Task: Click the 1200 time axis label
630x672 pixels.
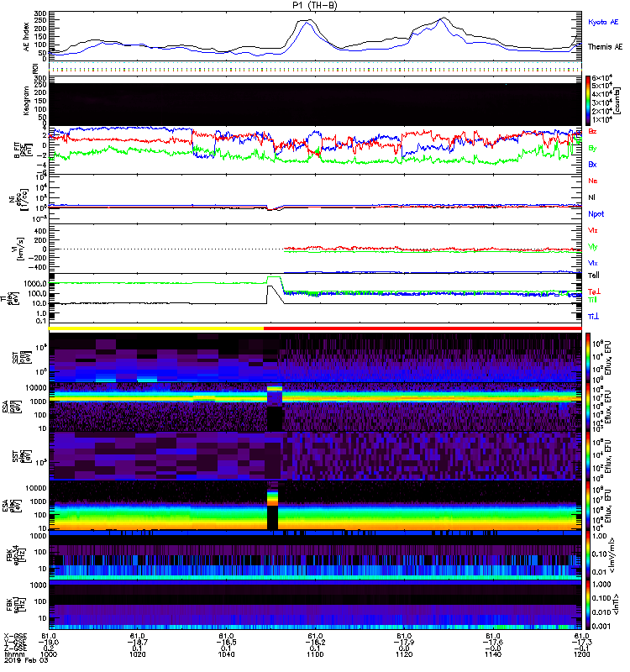Action: click(x=581, y=654)
